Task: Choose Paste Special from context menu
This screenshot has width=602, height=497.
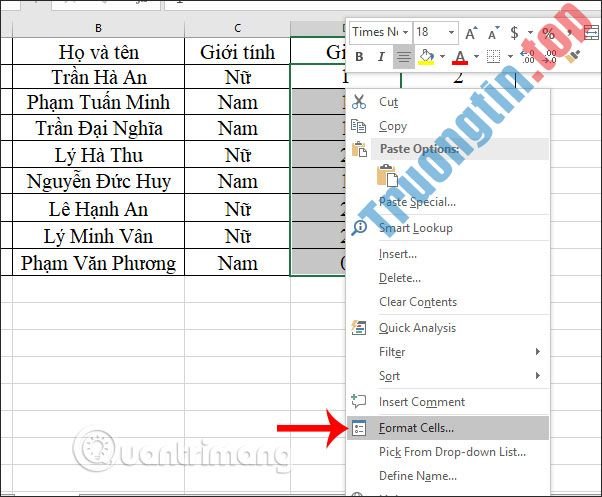Action: coord(448,202)
